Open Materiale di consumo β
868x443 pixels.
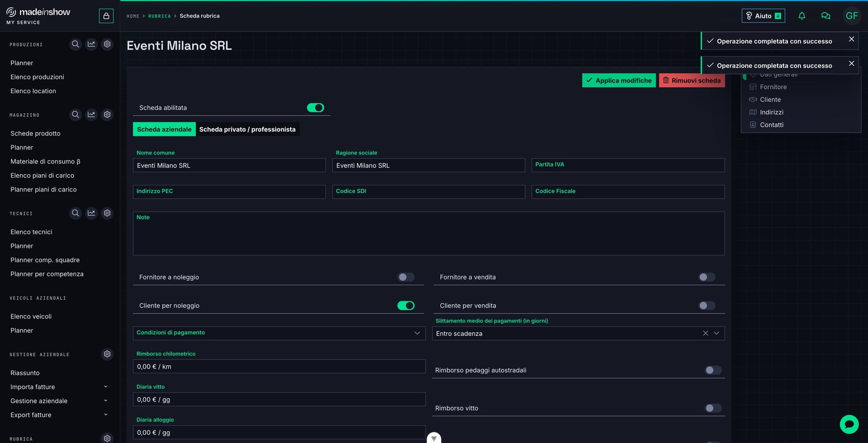[x=45, y=161]
